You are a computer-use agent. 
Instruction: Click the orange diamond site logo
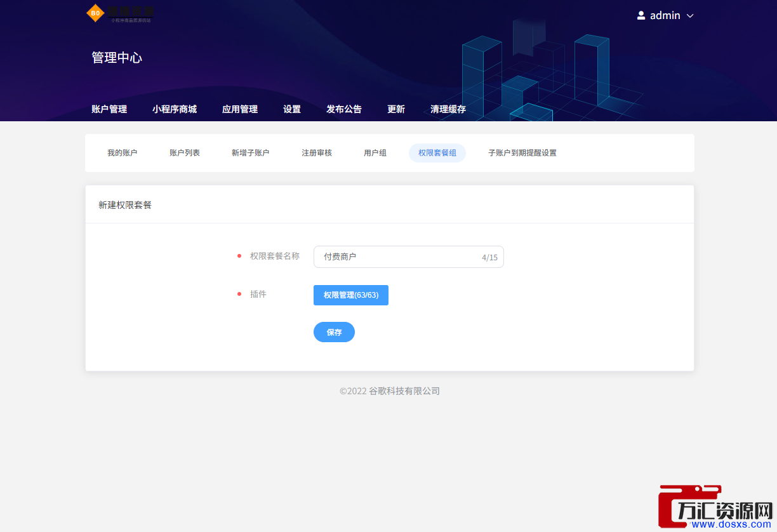pyautogui.click(x=95, y=13)
